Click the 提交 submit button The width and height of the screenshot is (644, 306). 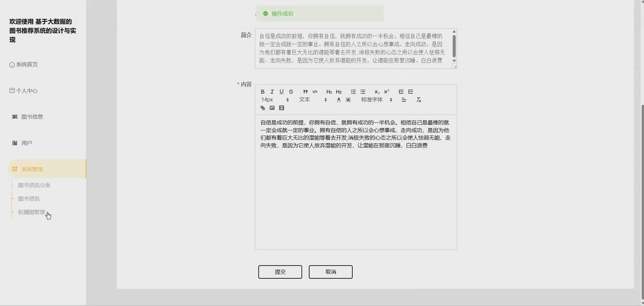(280, 272)
